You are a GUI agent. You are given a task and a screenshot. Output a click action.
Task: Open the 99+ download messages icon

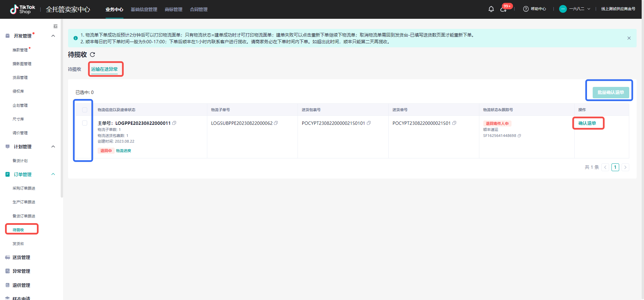click(x=503, y=9)
